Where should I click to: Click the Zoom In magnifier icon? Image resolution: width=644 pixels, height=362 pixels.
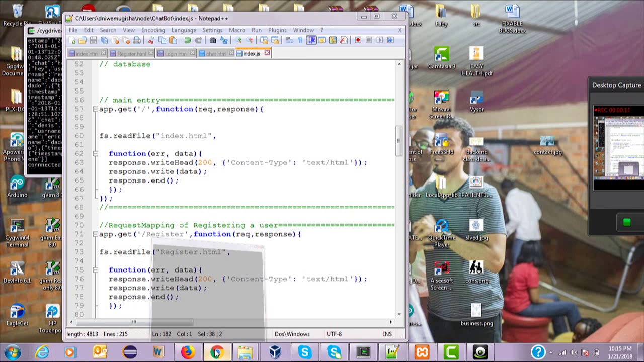(x=238, y=40)
